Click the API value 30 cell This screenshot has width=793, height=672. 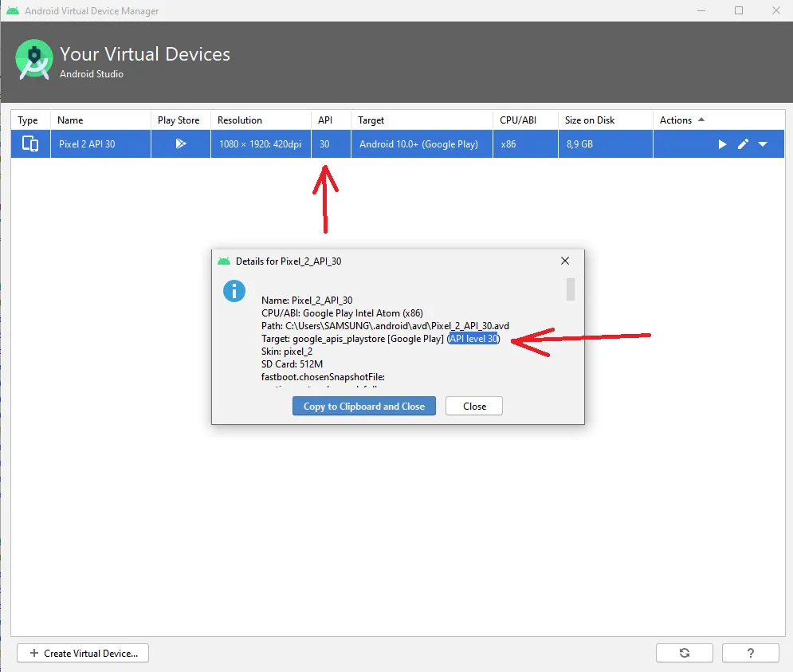(x=331, y=143)
